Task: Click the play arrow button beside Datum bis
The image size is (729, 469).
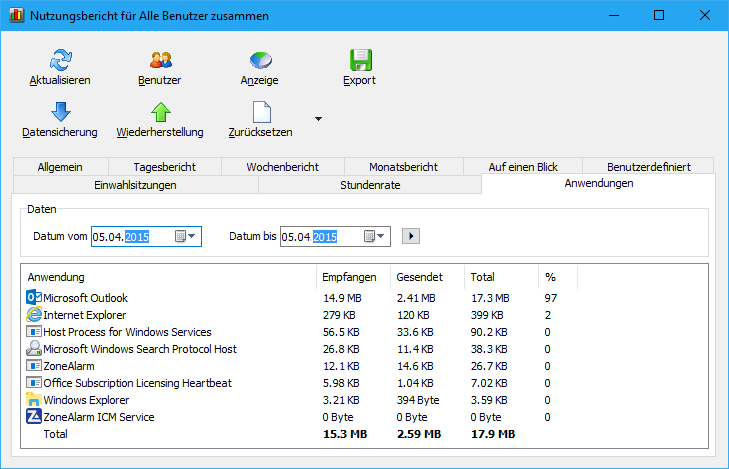Action: (411, 236)
